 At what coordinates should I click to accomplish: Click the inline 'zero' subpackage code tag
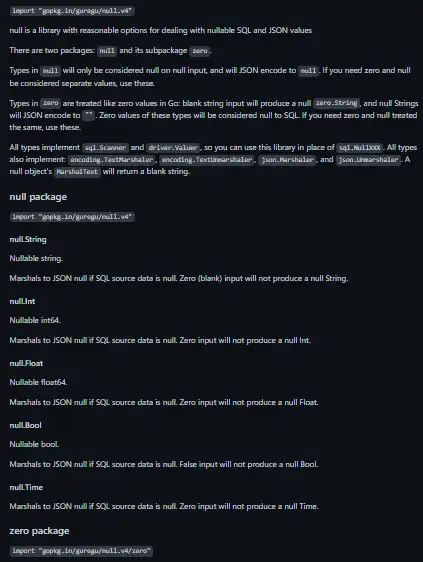[200, 51]
